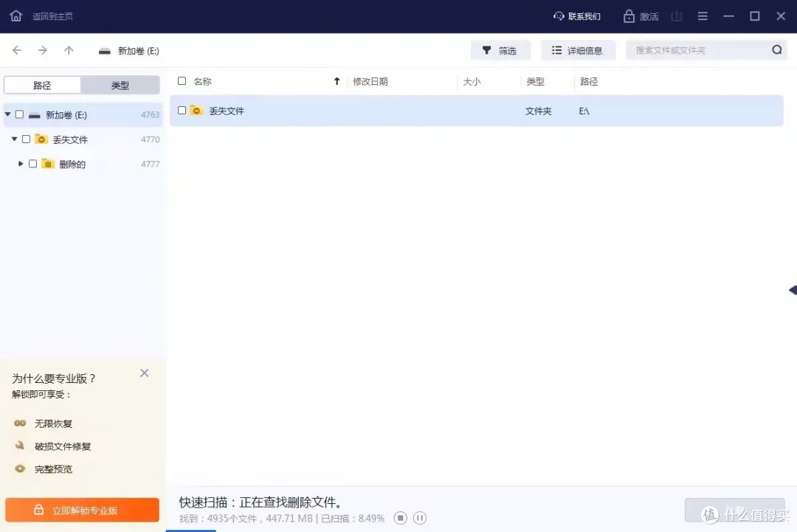Viewport: 797px width, 532px height.
Task: Switch to the 路径 tab
Action: click(x=42, y=86)
